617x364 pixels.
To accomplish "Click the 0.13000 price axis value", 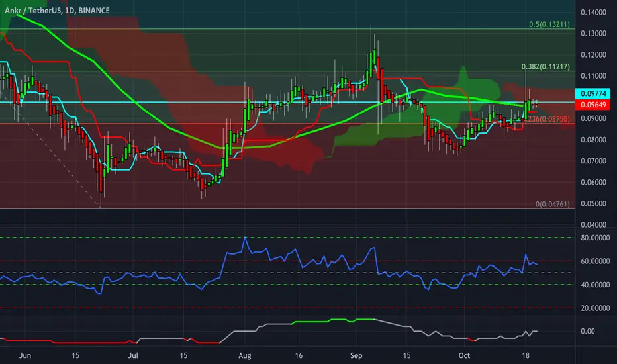I will tap(593, 34).
